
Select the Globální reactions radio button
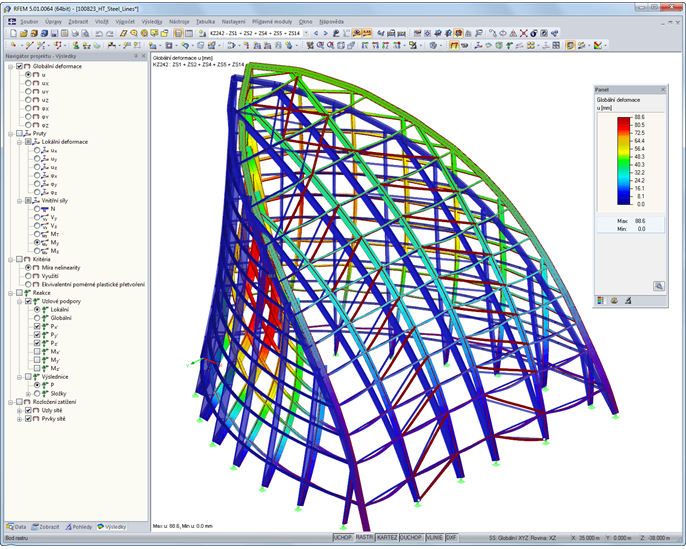(x=37, y=318)
